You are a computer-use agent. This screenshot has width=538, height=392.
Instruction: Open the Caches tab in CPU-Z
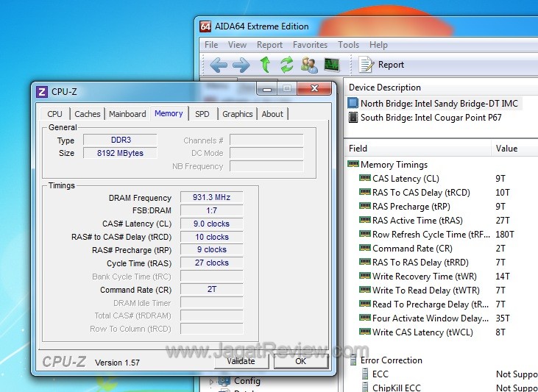pos(88,114)
